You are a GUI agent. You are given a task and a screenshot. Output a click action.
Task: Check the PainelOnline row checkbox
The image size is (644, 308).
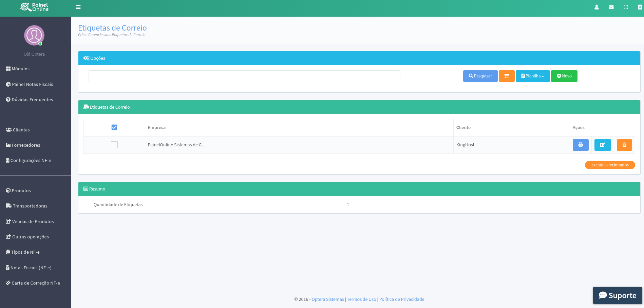pos(114,145)
